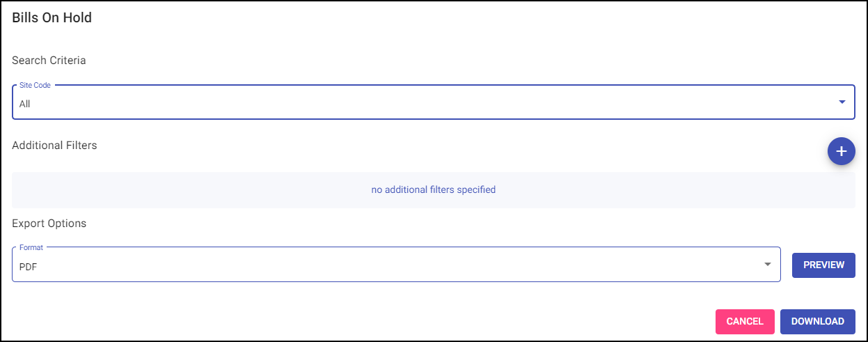Cancel the Bills On Hold dialog

744,322
